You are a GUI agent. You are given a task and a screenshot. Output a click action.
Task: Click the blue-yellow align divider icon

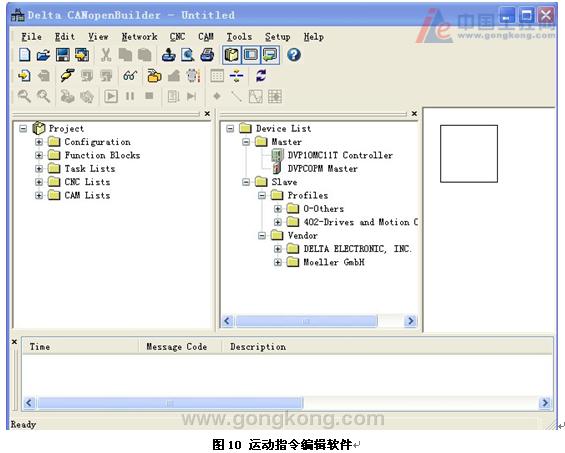pos(236,76)
